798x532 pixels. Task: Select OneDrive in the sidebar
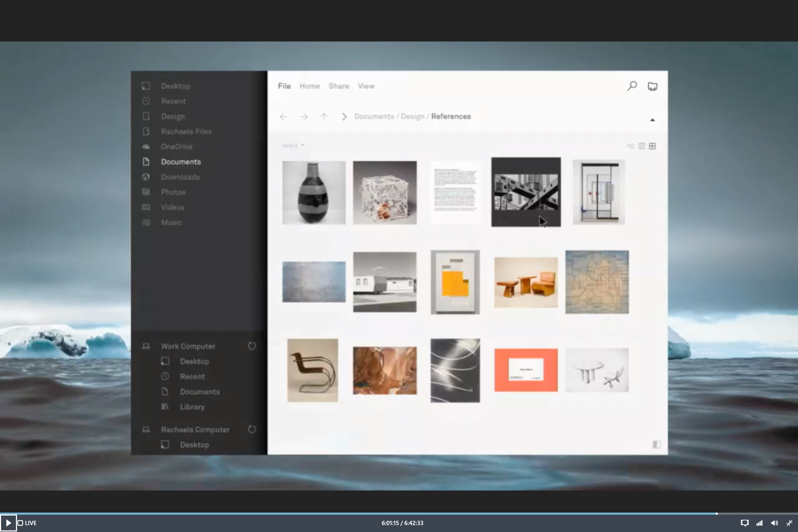176,147
